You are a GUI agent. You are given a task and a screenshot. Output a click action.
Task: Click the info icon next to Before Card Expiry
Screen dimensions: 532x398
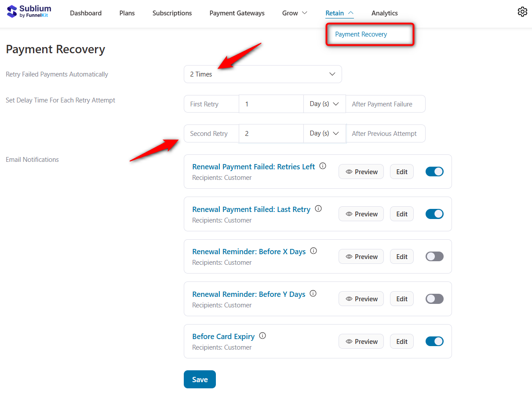tap(262, 336)
